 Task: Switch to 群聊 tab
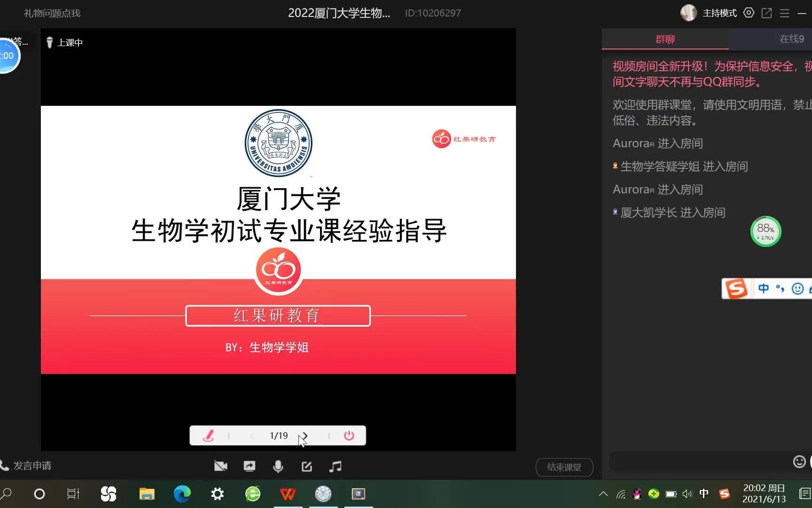[665, 39]
